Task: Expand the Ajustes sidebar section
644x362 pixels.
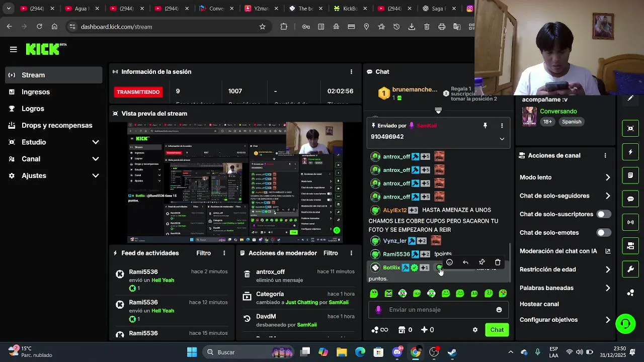Action: (x=53, y=175)
